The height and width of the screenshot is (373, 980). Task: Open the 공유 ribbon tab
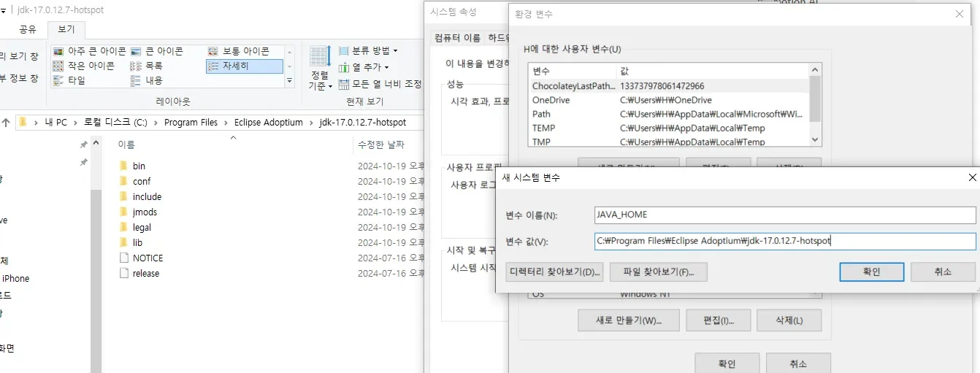coord(28,30)
